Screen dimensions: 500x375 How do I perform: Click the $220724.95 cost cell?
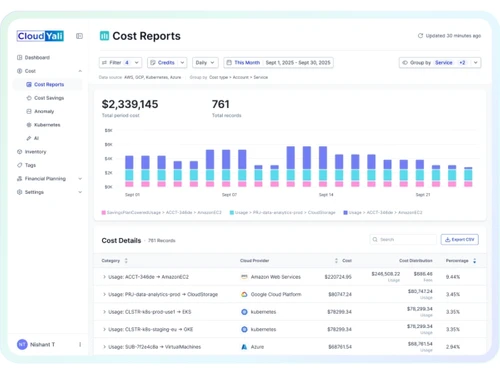tap(338, 277)
